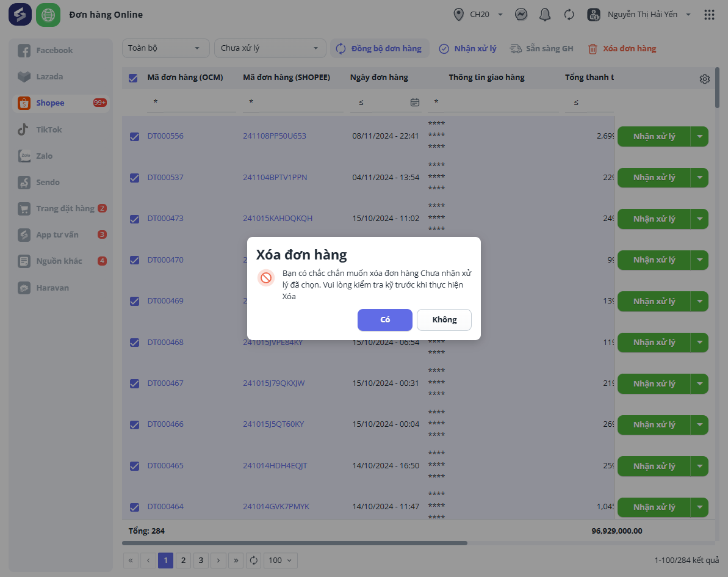Image resolution: width=728 pixels, height=577 pixels.
Task: Open the Messenger chat icon
Action: coord(521,15)
